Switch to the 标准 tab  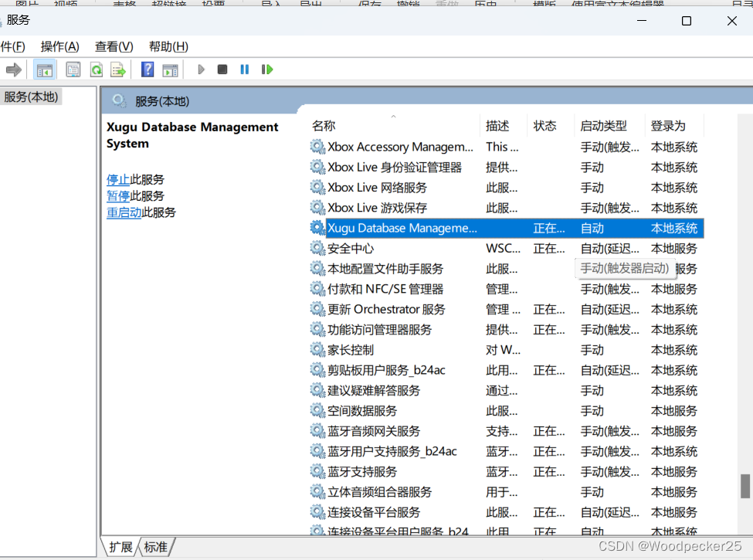155,547
